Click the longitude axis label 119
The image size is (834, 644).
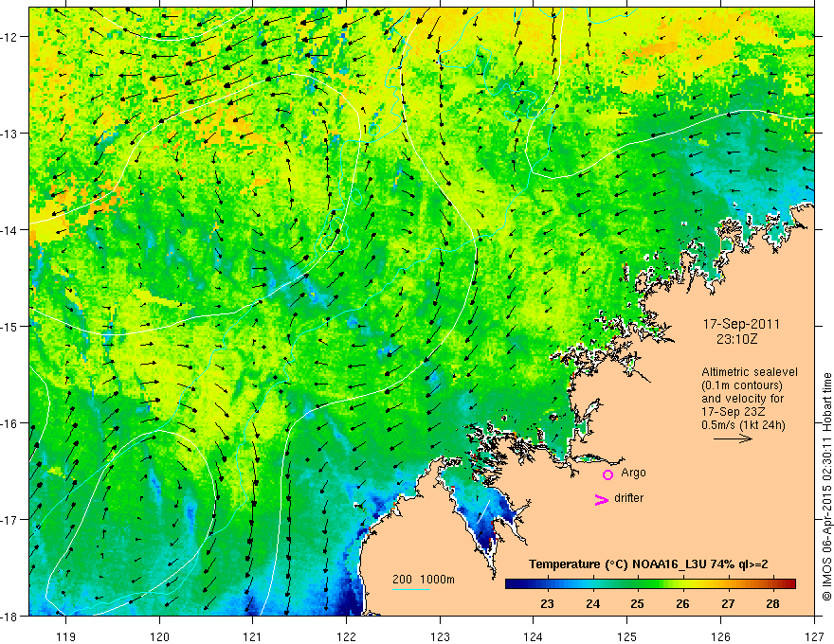(x=66, y=636)
